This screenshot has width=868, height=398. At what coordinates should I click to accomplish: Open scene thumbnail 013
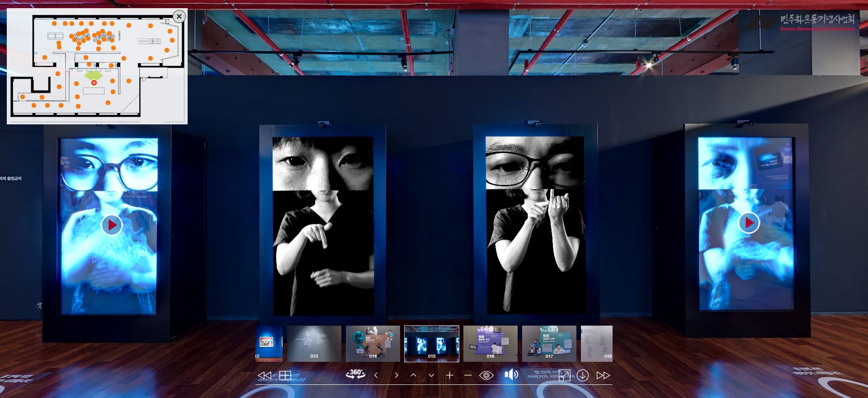click(314, 344)
